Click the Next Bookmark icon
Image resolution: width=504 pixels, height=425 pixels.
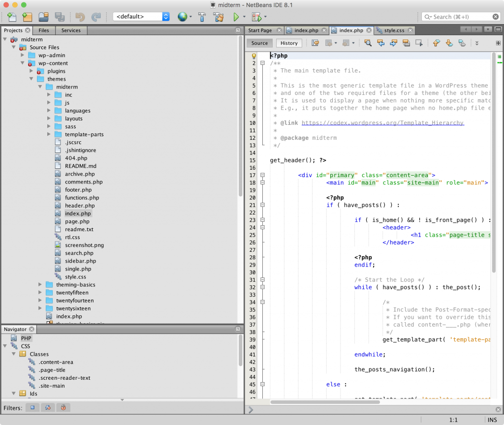(449, 43)
